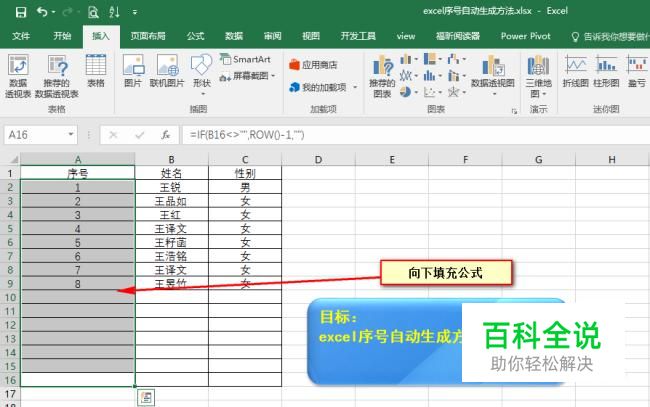Click in the formula bar text

415,135
